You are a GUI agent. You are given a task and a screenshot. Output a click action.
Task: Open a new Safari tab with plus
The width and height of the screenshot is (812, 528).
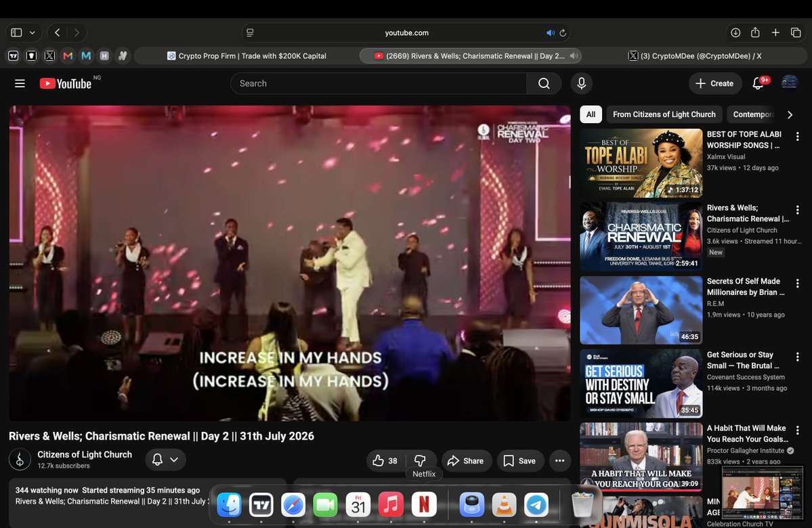coord(775,32)
